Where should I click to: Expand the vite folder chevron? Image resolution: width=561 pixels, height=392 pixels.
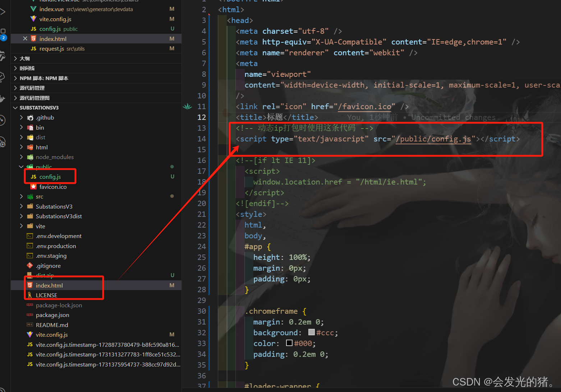click(21, 226)
